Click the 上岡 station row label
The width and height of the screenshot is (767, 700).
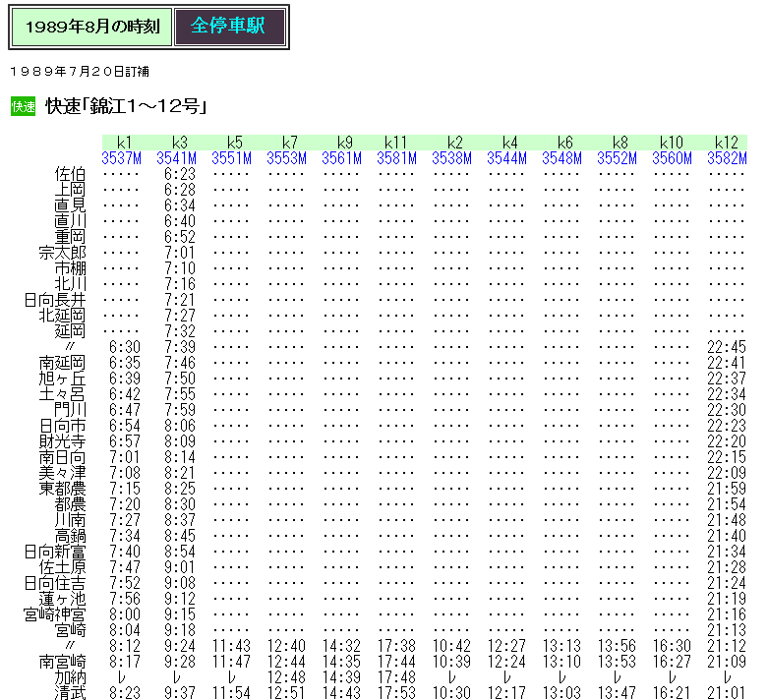pyautogui.click(x=70, y=190)
